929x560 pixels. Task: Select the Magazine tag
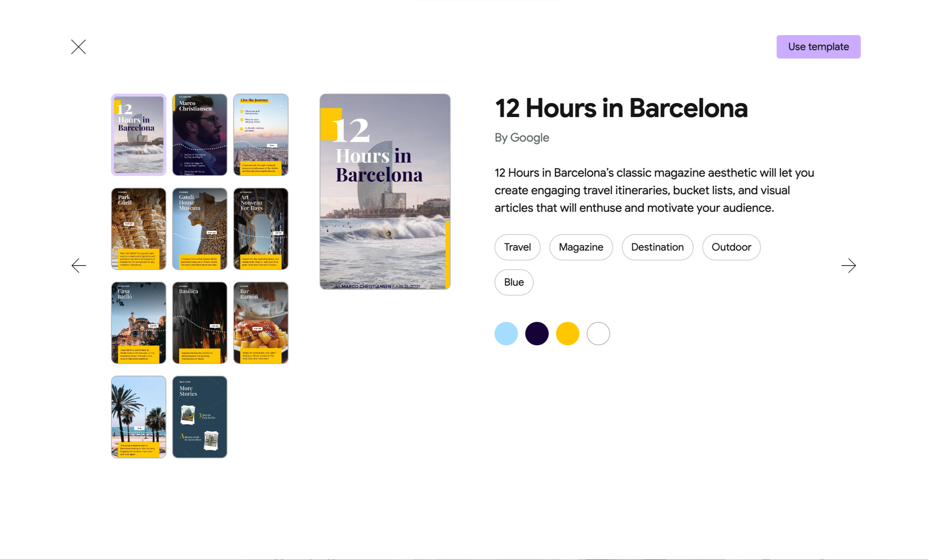581,247
